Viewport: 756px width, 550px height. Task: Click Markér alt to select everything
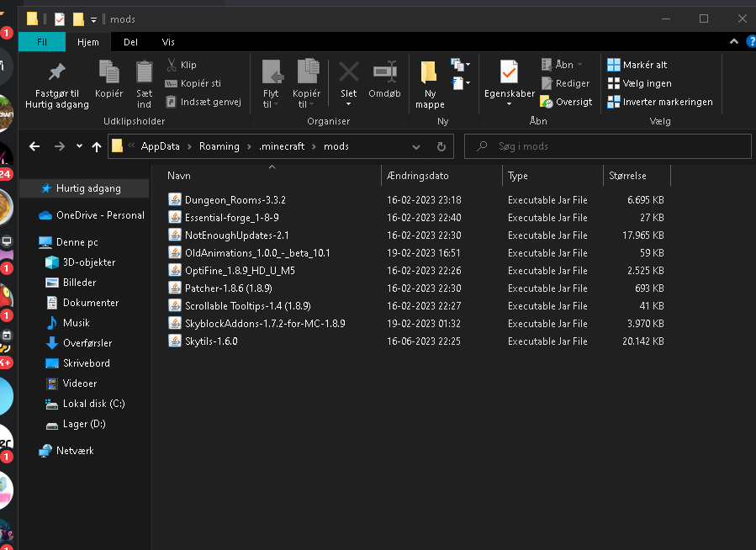[x=637, y=65]
